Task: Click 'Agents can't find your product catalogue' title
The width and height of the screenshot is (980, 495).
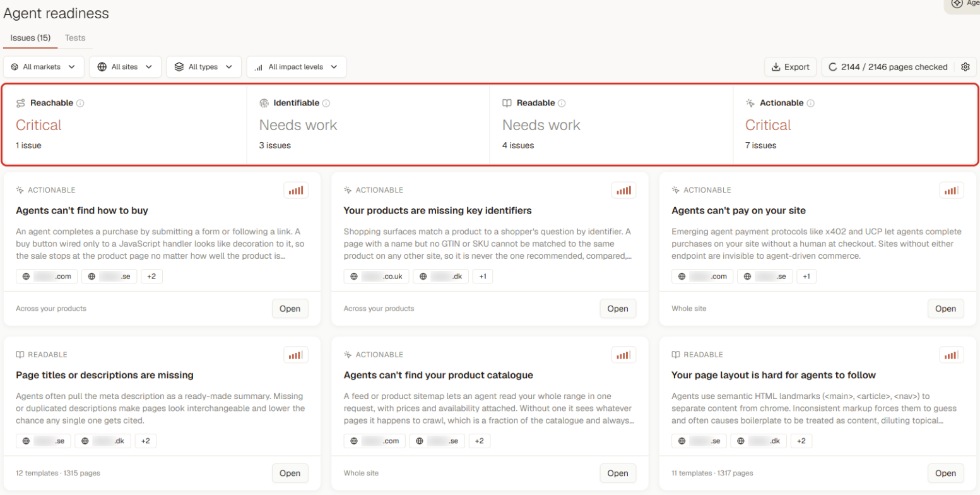Action: tap(439, 375)
